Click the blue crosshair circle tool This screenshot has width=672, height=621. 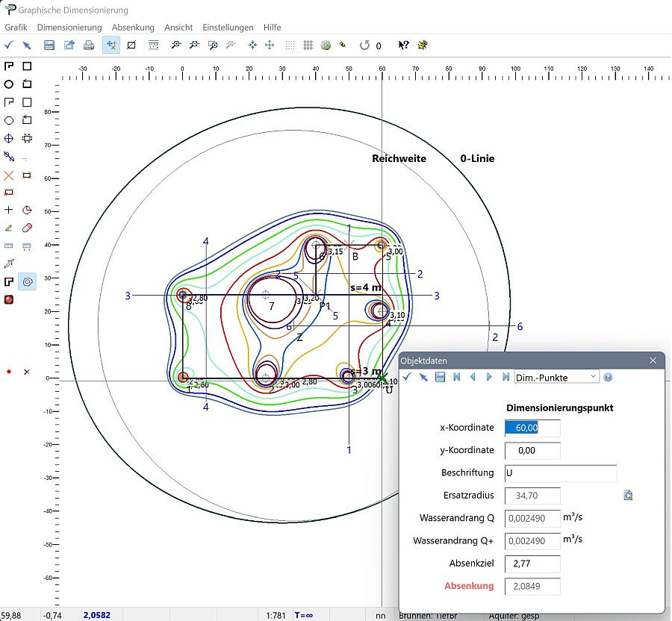[9, 138]
